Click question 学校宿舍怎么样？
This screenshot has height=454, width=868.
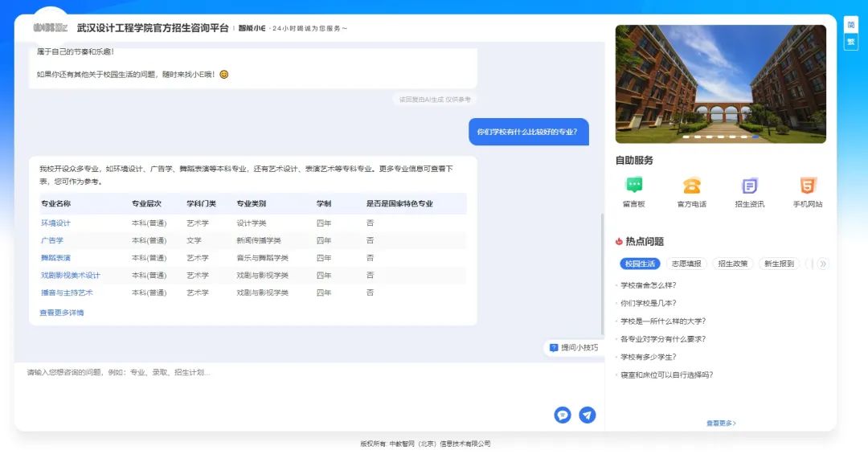(648, 285)
